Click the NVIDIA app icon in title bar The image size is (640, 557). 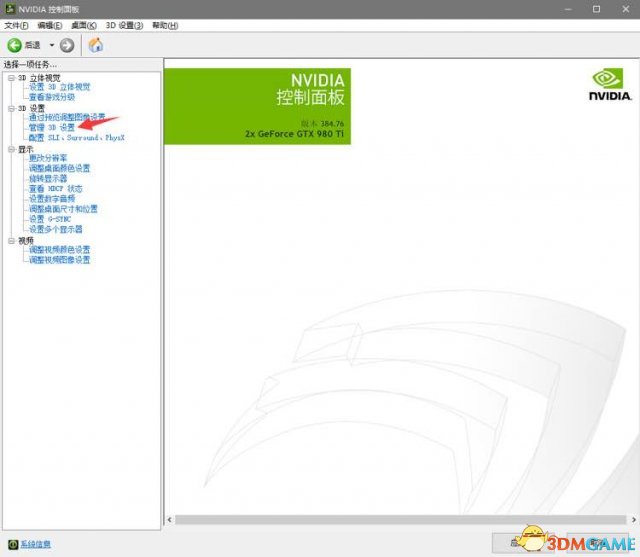[10, 9]
